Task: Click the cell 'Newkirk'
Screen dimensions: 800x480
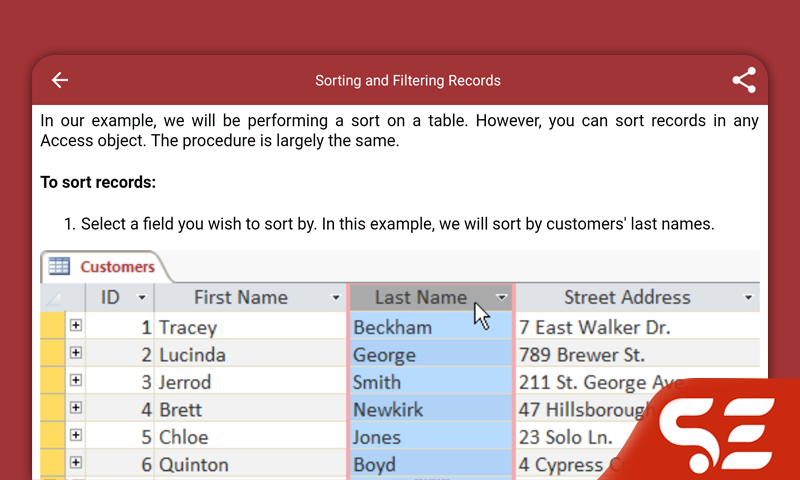Action: [431, 410]
